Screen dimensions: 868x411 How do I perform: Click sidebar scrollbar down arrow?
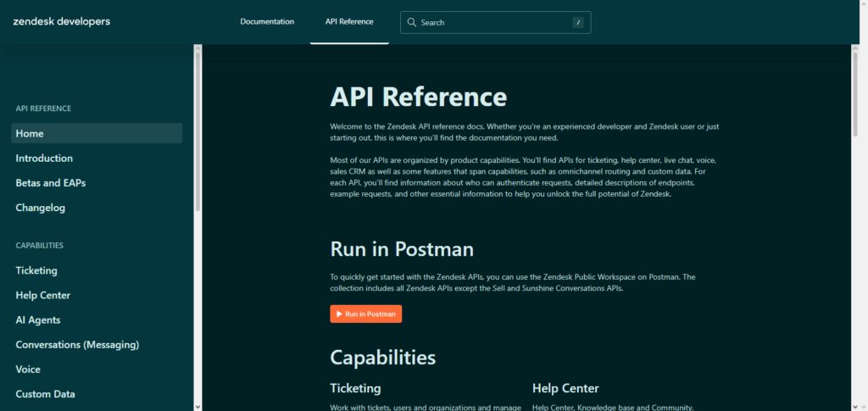coord(198,407)
